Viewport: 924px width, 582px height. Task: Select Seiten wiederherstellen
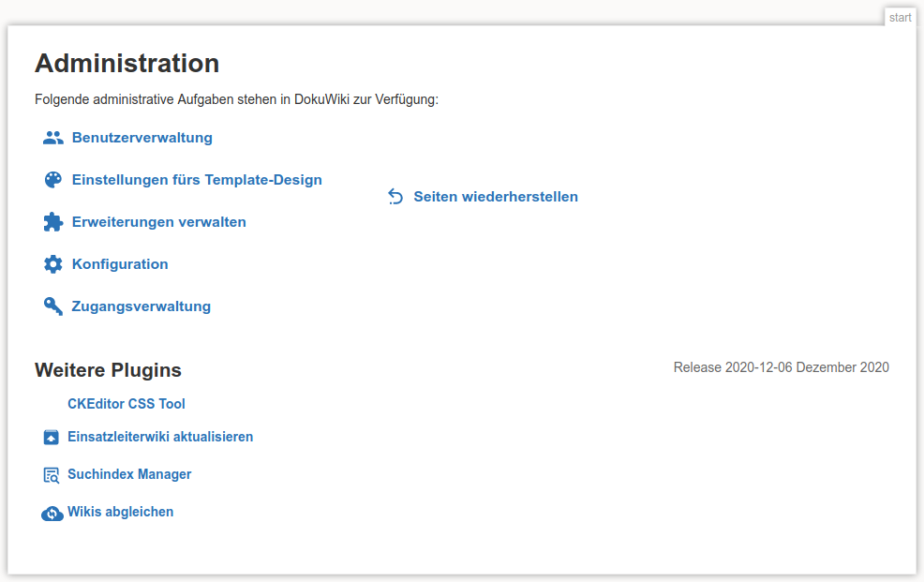point(495,197)
